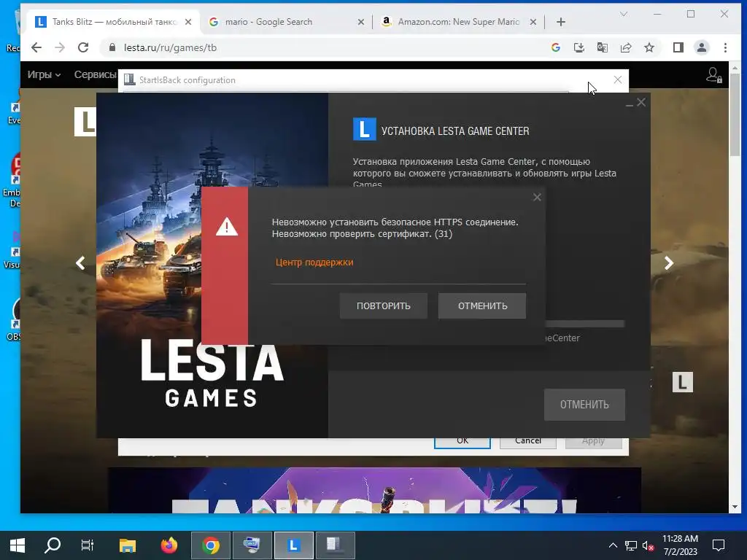This screenshot has height=560, width=747.
Task: Click Cancel in StartIsBack configuration
Action: 528,443
